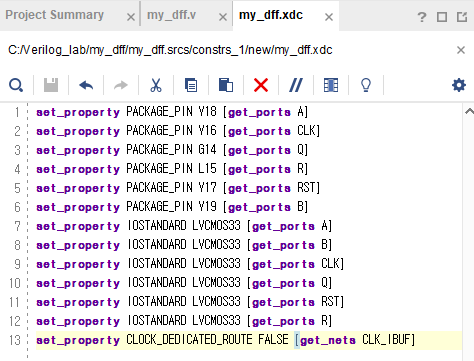Click port name "Q]" on line 3
The height and width of the screenshot is (361, 474).
[303, 150]
